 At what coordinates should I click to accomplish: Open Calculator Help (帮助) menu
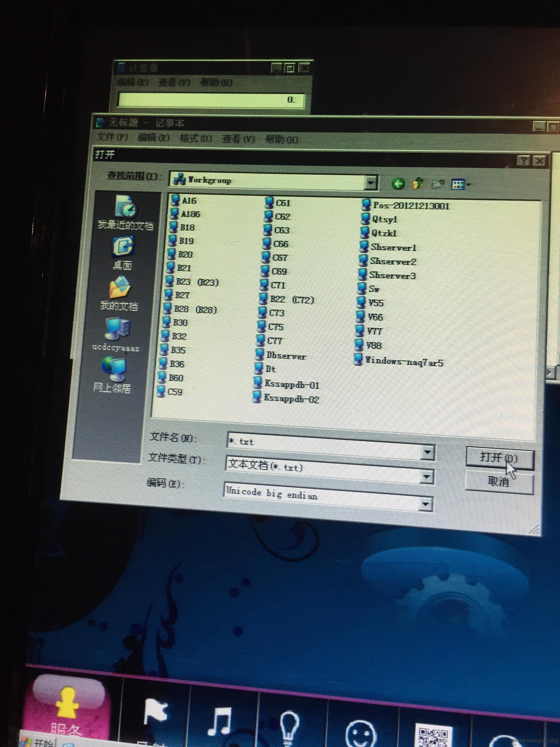pos(216,82)
